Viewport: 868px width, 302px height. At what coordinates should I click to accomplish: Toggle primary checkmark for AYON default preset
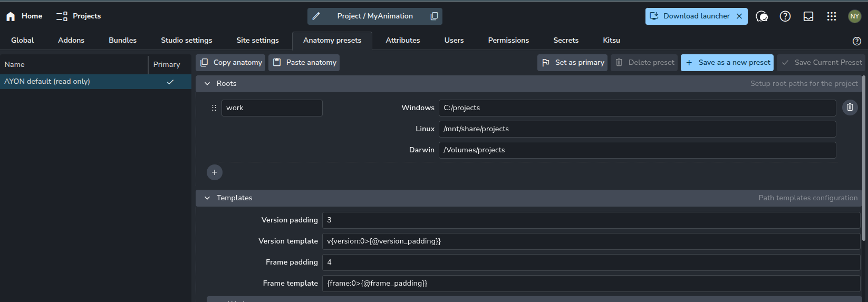pos(170,82)
